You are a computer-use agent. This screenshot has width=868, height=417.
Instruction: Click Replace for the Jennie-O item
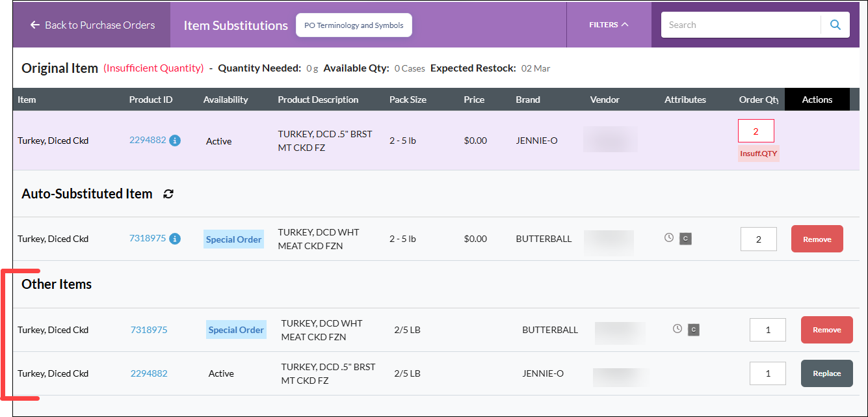[x=827, y=373]
